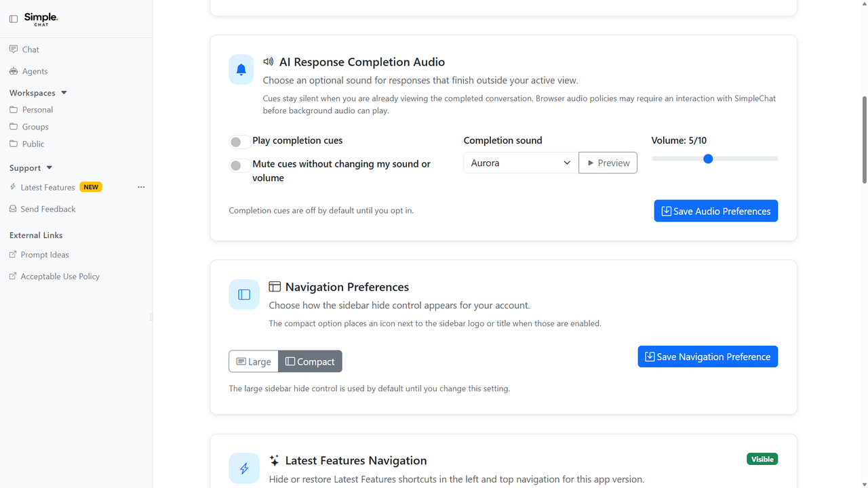
Task: Open Send Feedback link
Action: coord(48,209)
